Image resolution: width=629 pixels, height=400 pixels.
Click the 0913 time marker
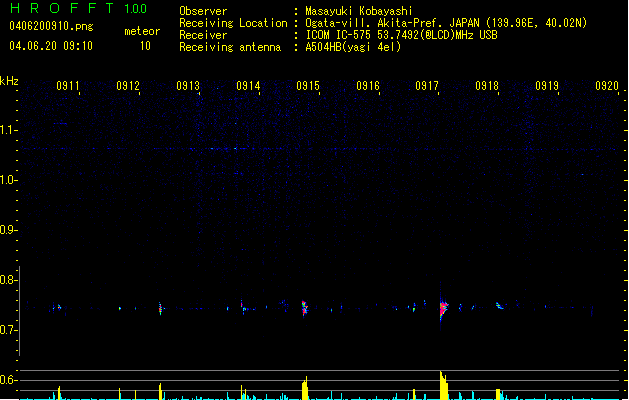click(188, 86)
